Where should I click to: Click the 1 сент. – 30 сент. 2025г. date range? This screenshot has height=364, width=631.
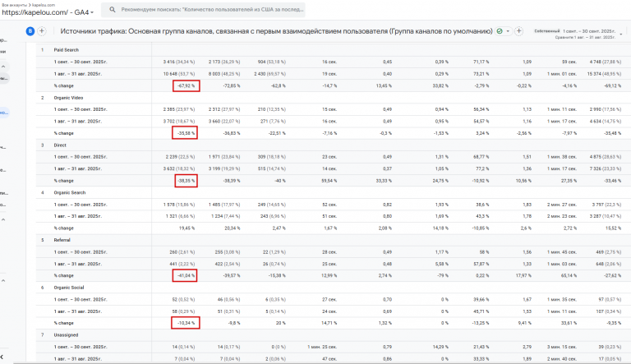click(x=589, y=31)
